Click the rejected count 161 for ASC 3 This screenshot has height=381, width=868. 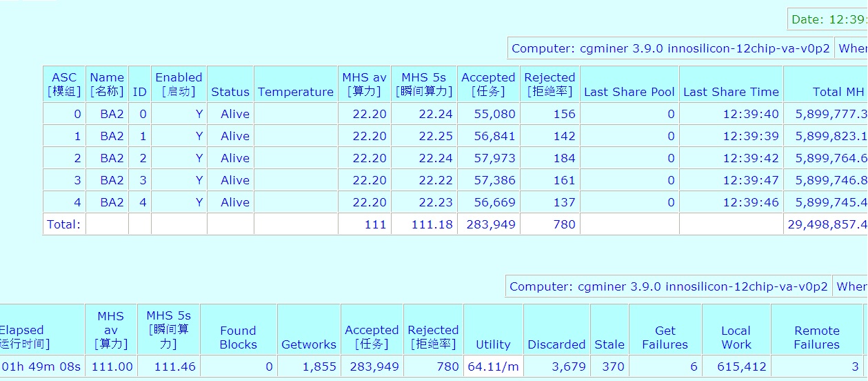pyautogui.click(x=564, y=180)
